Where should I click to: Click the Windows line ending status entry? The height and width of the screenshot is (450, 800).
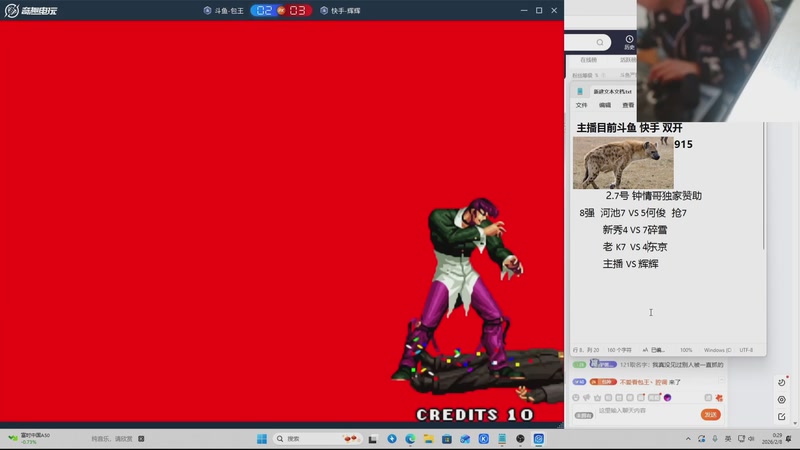(x=717, y=350)
